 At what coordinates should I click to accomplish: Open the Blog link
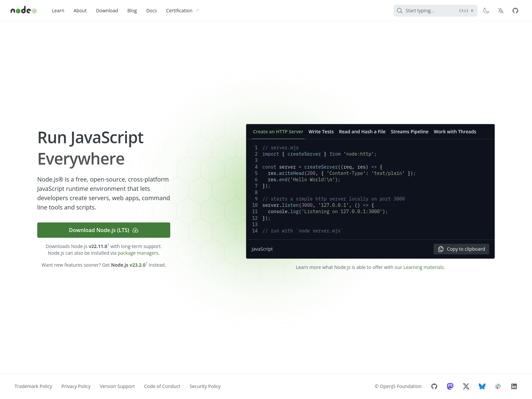click(x=132, y=11)
